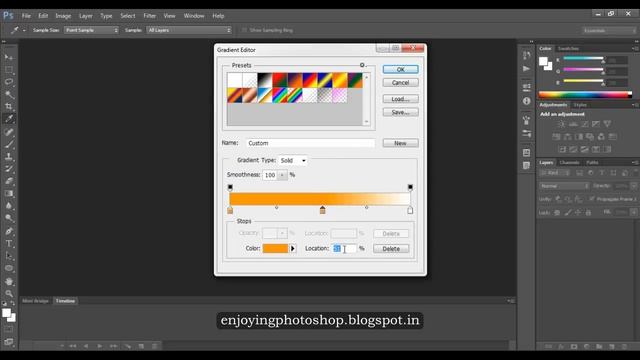Select the Ellipse shape tool
Screen dimensions: 640x360
click(9, 268)
